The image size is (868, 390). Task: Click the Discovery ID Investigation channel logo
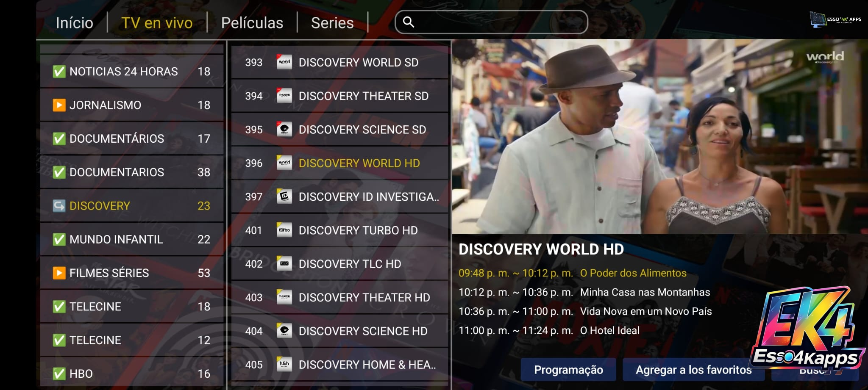(x=284, y=196)
